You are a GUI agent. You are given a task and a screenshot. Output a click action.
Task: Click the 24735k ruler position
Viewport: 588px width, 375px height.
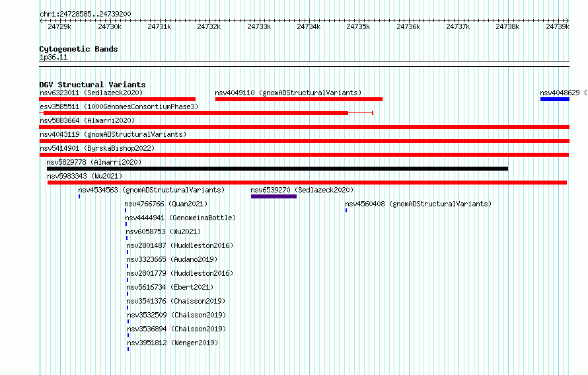(358, 26)
